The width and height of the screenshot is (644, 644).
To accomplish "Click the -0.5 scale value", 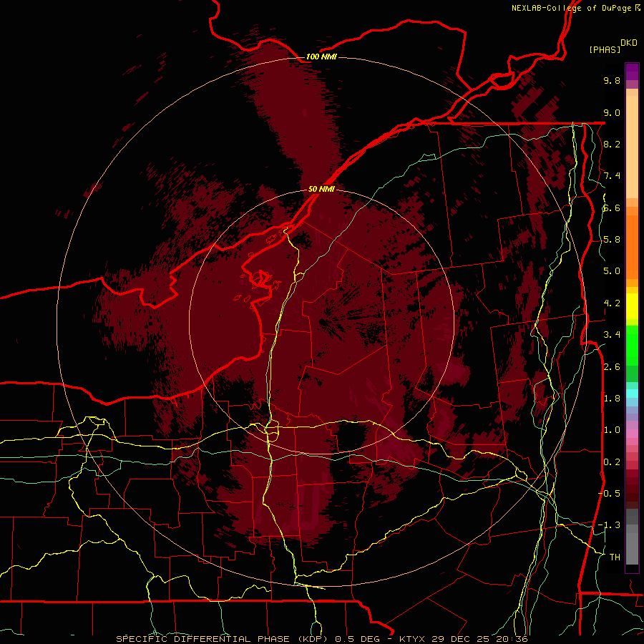I will (609, 493).
